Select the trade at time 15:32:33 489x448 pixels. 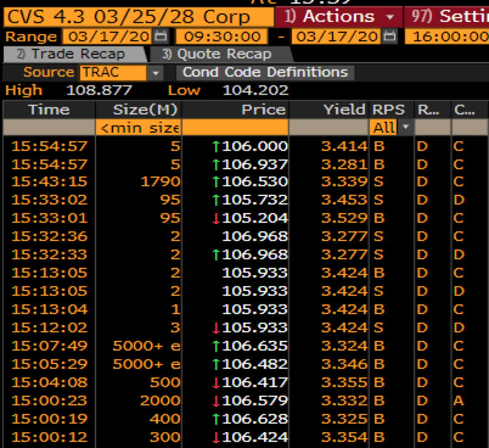tap(245, 255)
